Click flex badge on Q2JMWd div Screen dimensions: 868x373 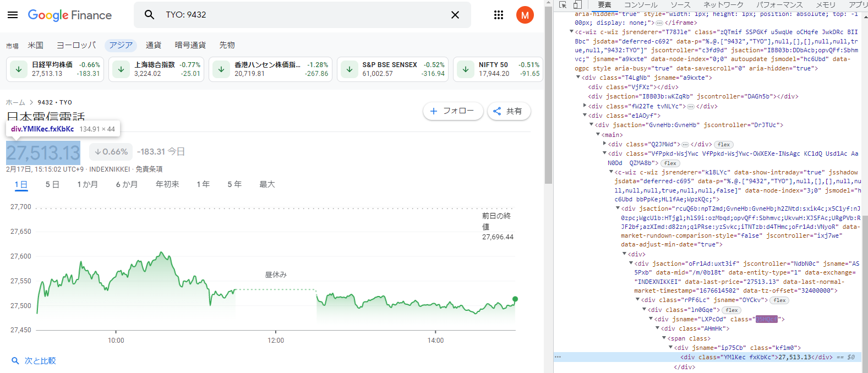click(x=724, y=145)
